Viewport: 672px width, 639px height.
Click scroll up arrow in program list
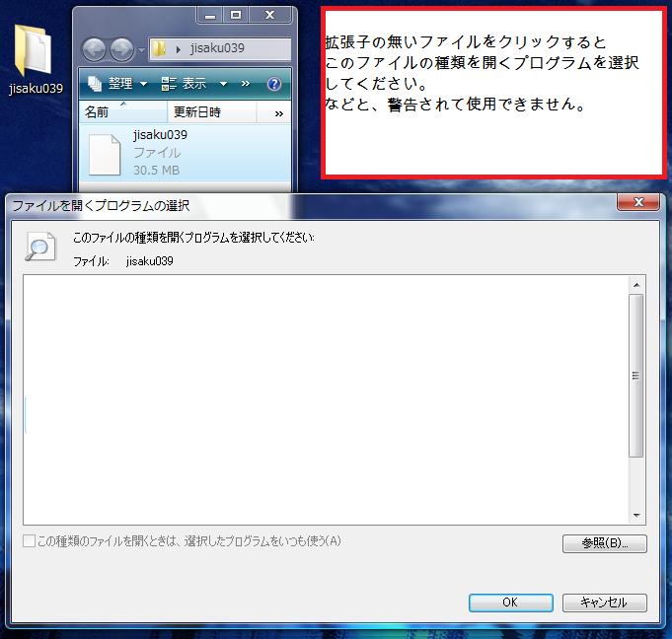pos(636,285)
